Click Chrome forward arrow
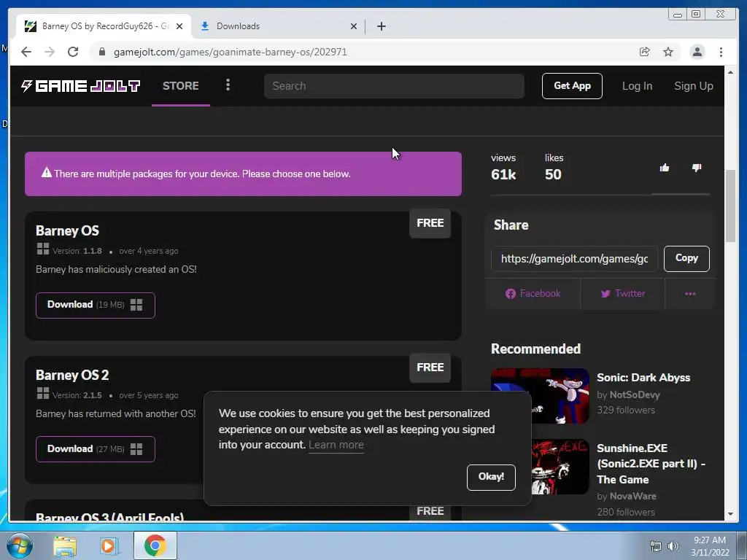This screenshot has height=560, width=747. pos(50,52)
